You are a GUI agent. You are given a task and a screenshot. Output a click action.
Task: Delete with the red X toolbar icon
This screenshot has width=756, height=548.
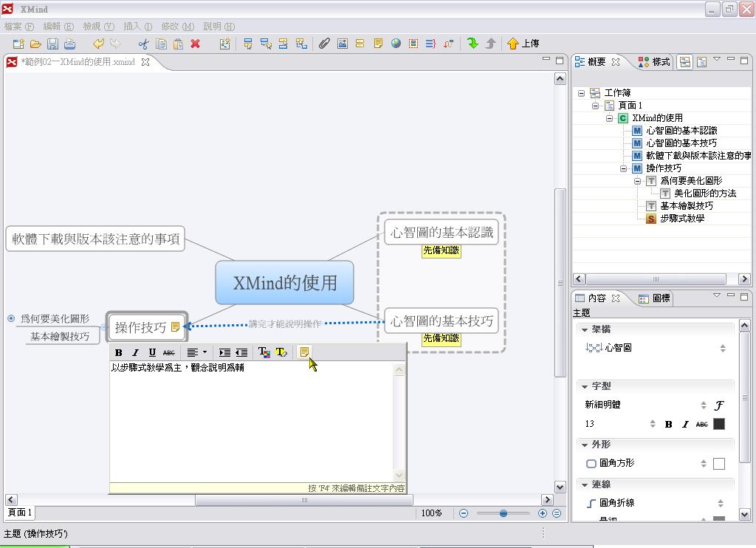tap(195, 44)
